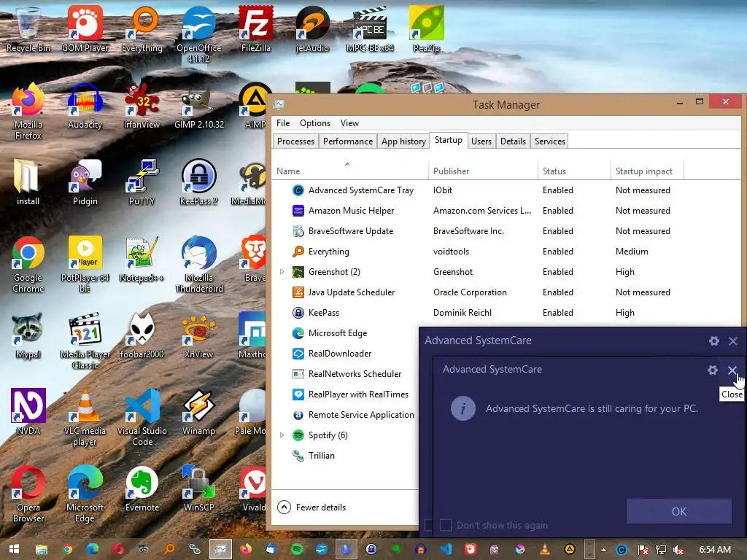
Task: Select the Audacity desktop icon
Action: [85, 106]
